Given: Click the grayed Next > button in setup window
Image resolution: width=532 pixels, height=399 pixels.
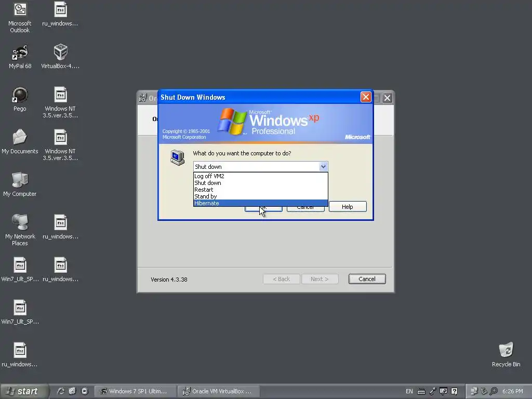Looking at the screenshot, I should pos(320,279).
